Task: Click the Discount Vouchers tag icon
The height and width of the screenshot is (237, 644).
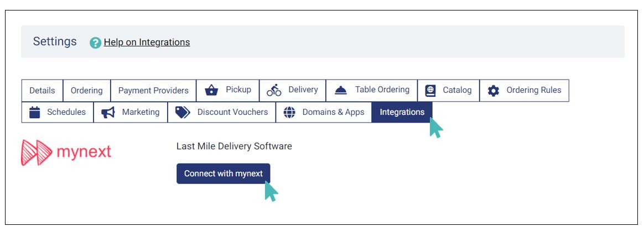Action: [x=183, y=112]
